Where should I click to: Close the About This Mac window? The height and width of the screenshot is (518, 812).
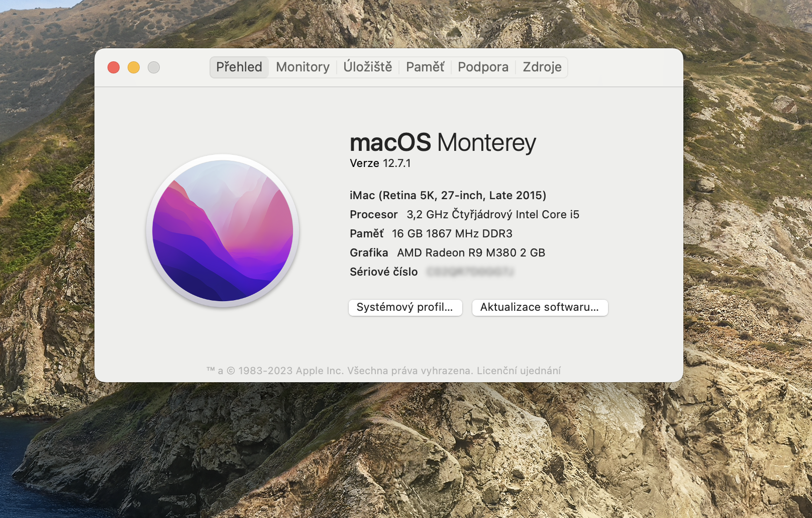pyautogui.click(x=114, y=67)
